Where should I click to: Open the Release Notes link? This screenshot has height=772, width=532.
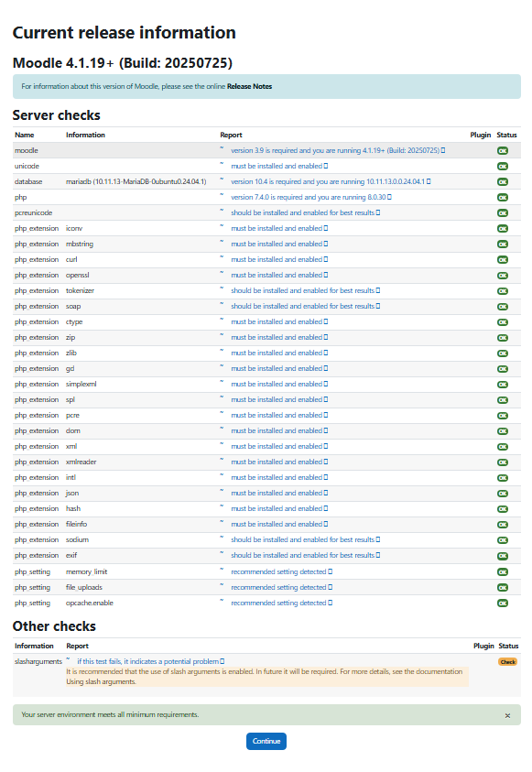249,86
